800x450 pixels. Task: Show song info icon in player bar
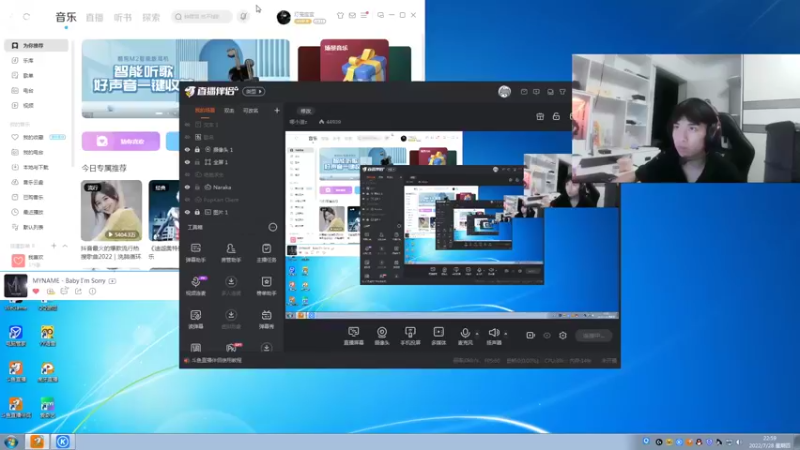(92, 291)
